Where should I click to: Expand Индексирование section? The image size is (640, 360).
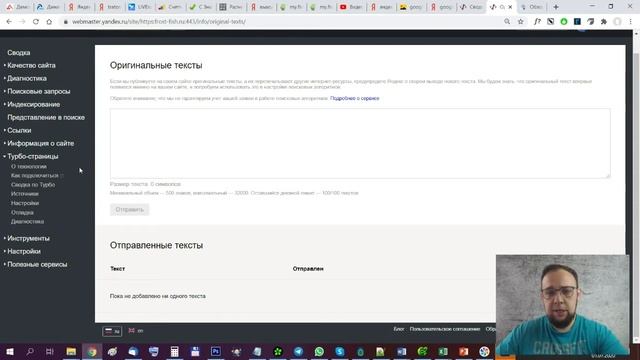(33, 104)
